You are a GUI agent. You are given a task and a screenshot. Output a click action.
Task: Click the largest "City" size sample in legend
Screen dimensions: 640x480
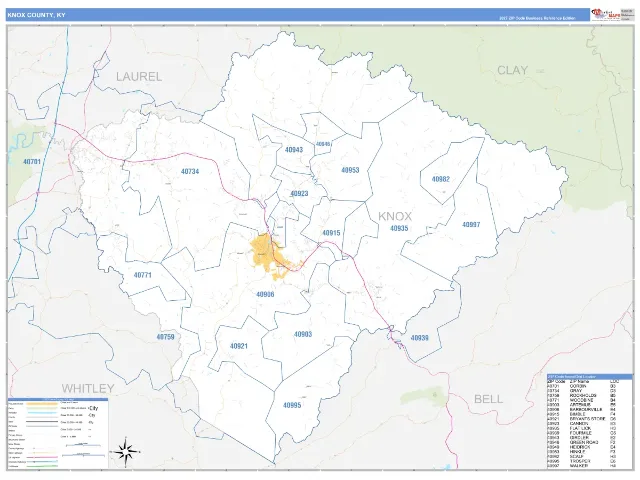(93, 408)
